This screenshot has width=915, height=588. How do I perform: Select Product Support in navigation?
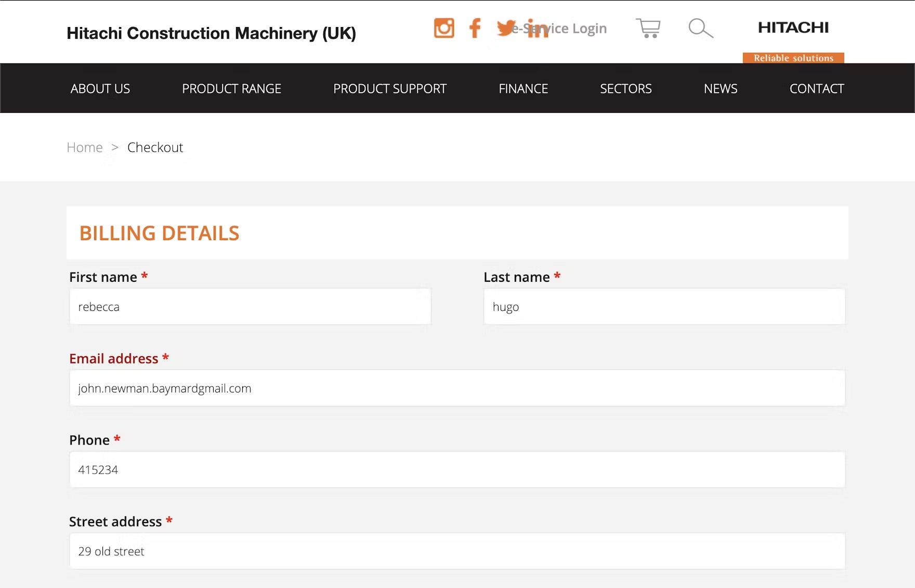pyautogui.click(x=390, y=89)
